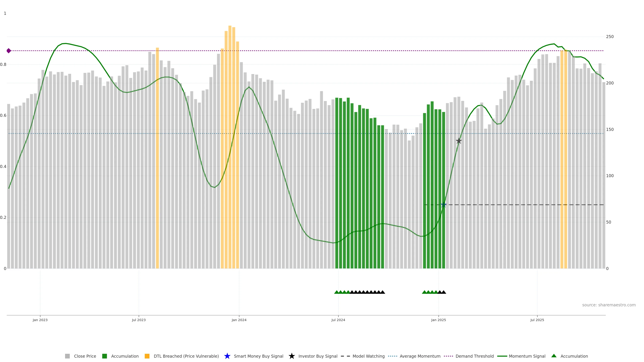Click the gray Close Price legend swatch

(x=67, y=356)
